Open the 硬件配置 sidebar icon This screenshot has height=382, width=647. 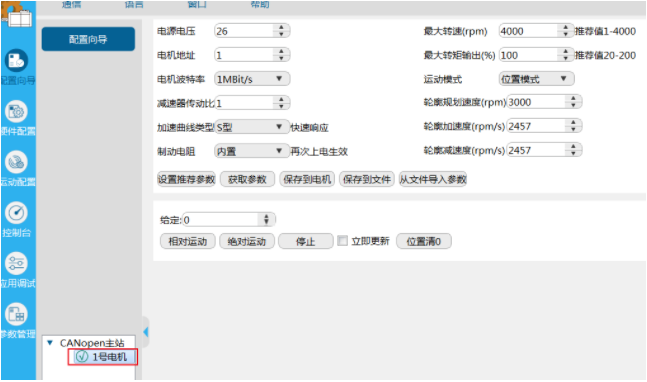pos(16,111)
